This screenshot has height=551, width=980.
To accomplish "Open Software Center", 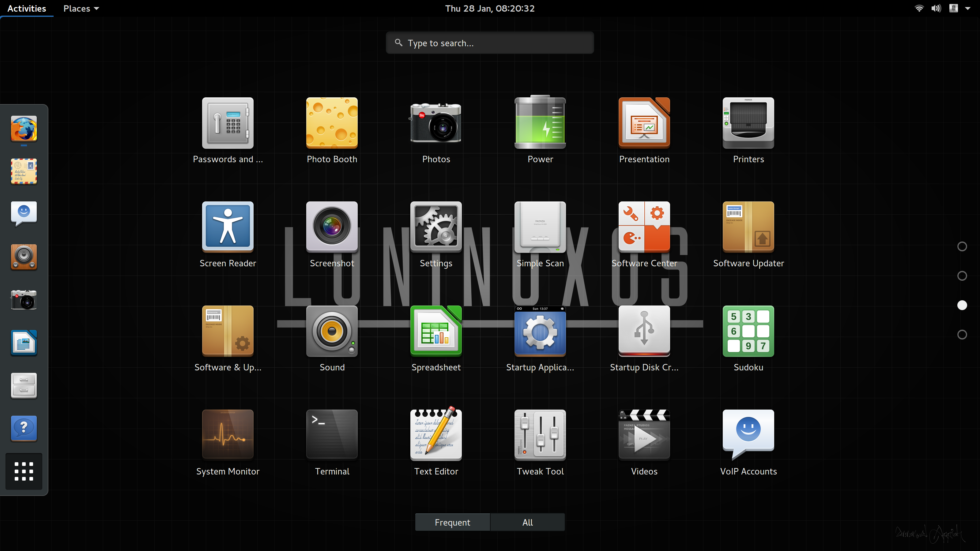I will (x=644, y=234).
